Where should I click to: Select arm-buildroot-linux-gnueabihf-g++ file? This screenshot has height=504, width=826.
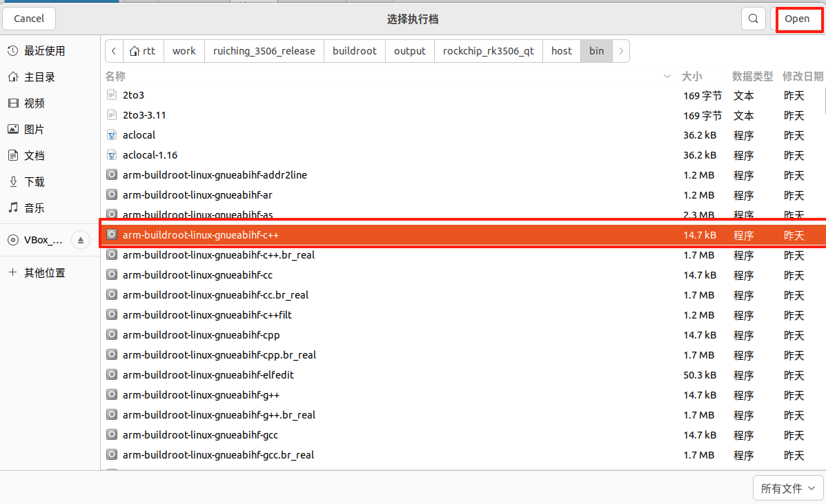tap(201, 395)
